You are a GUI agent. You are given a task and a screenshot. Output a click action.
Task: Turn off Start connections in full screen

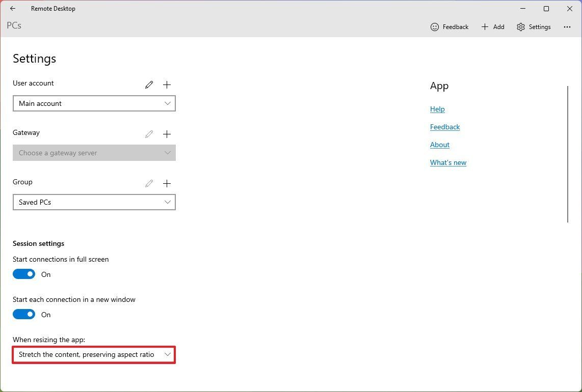(x=24, y=274)
